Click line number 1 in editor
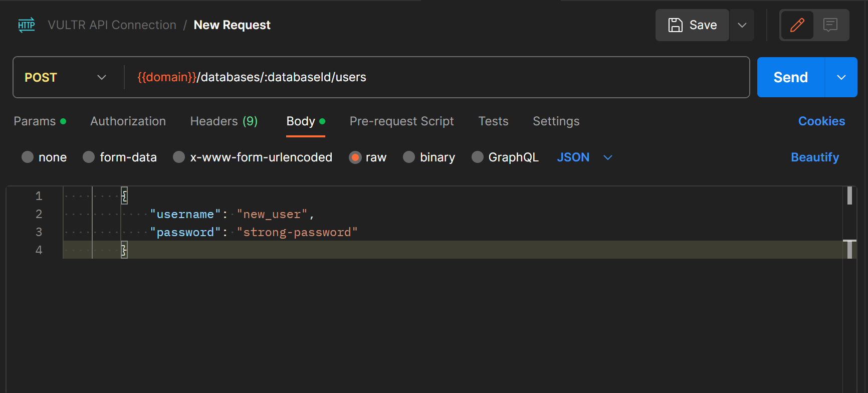Screen dimensions: 868x393 coord(39,196)
